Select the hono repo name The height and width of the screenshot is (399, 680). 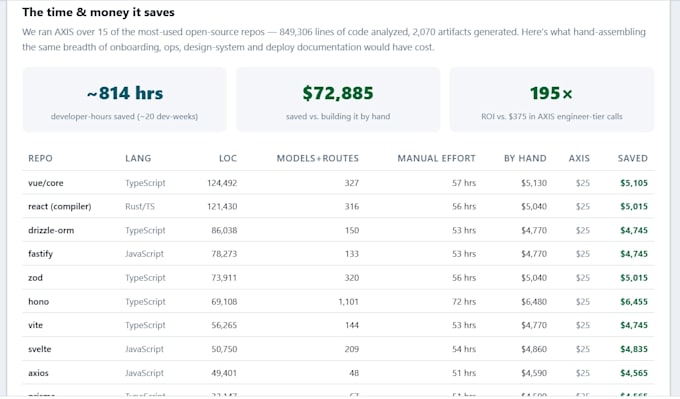pyautogui.click(x=39, y=301)
